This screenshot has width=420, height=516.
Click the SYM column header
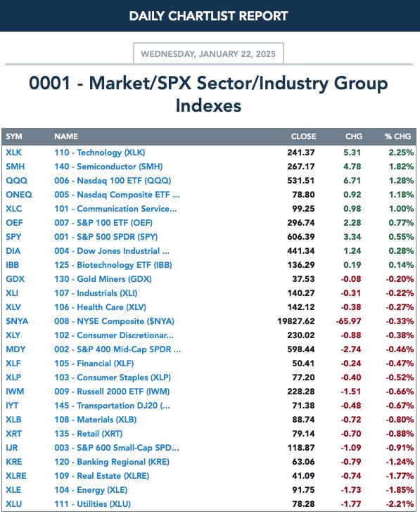(x=14, y=136)
